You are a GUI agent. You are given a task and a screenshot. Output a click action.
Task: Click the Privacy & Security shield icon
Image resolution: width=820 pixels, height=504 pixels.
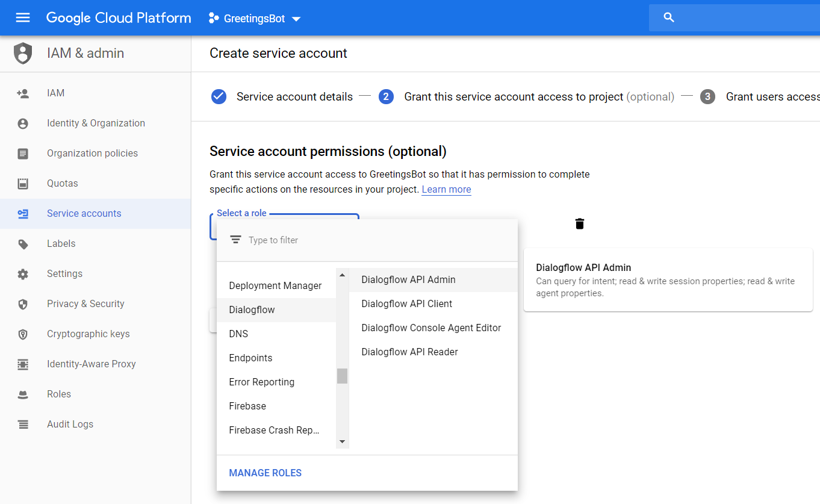click(x=23, y=304)
